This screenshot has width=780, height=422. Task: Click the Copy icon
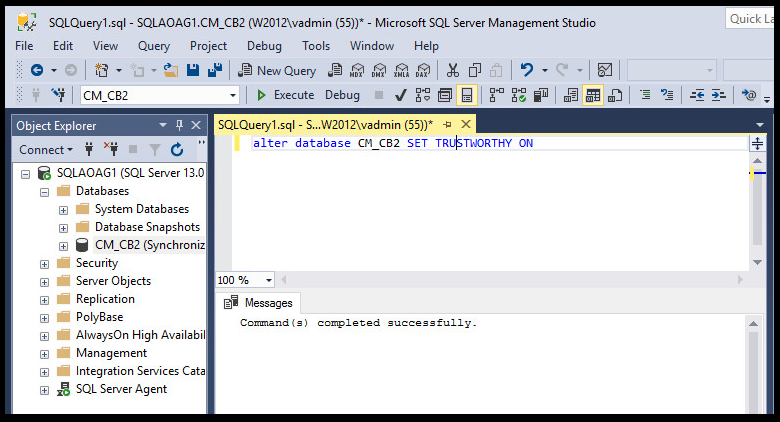(475, 70)
